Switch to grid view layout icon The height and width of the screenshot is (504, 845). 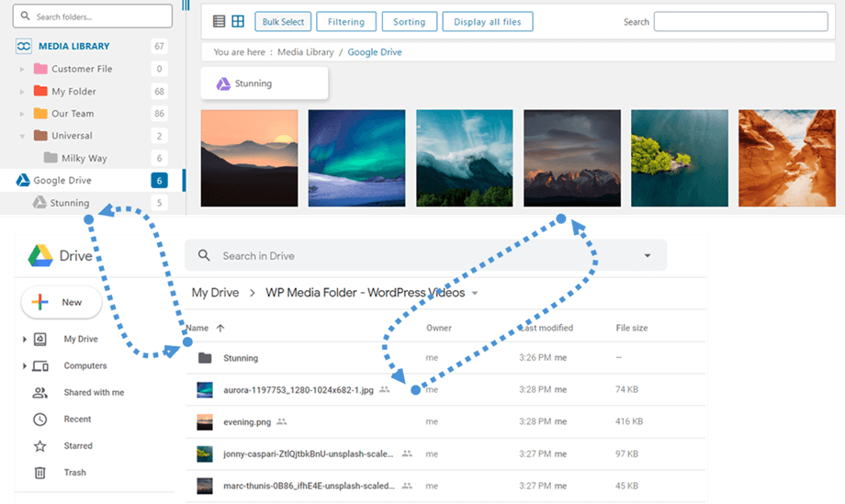[x=238, y=22]
